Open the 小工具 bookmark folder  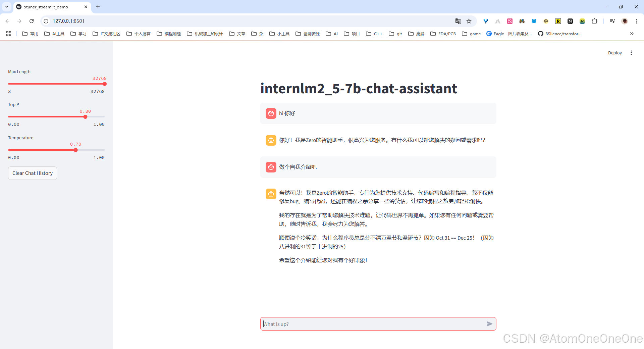click(279, 34)
